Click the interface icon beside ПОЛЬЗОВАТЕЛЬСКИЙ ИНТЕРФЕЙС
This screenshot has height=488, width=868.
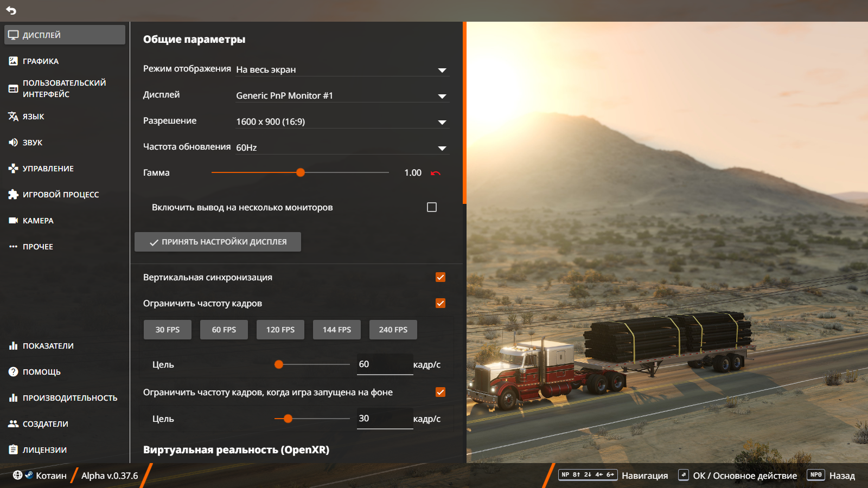click(x=14, y=88)
